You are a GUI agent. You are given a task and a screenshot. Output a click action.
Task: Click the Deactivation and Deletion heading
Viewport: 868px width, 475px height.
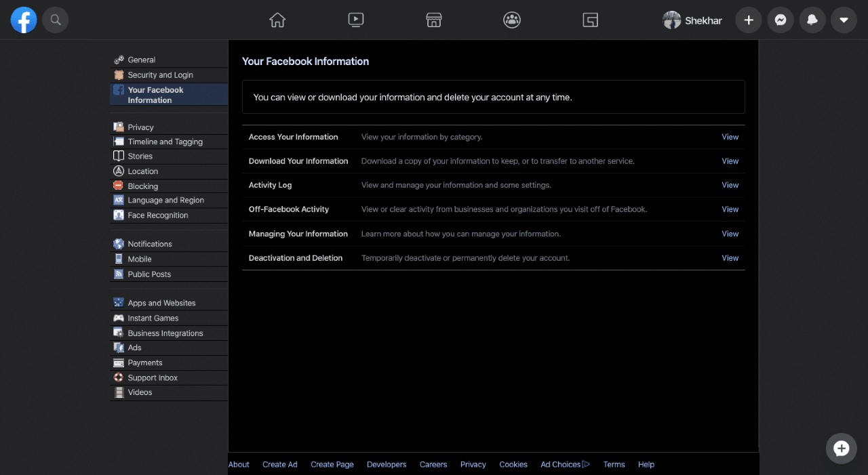pos(296,258)
